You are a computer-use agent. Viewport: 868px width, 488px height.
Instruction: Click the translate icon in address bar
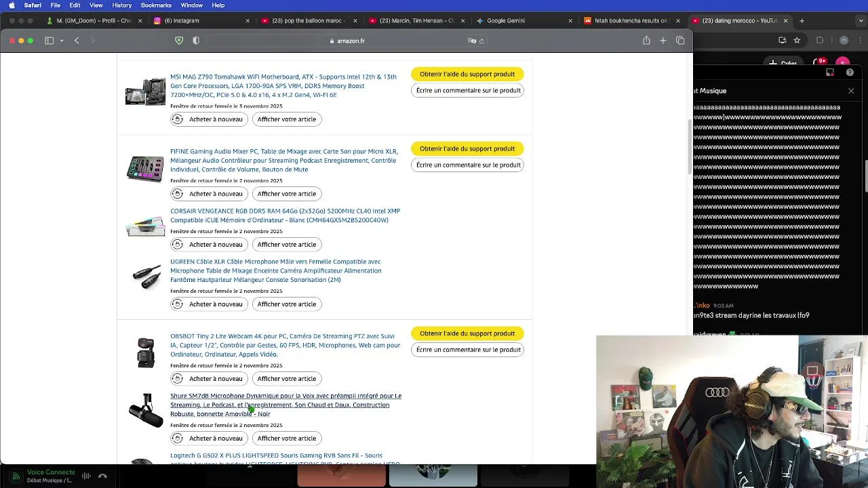(472, 41)
